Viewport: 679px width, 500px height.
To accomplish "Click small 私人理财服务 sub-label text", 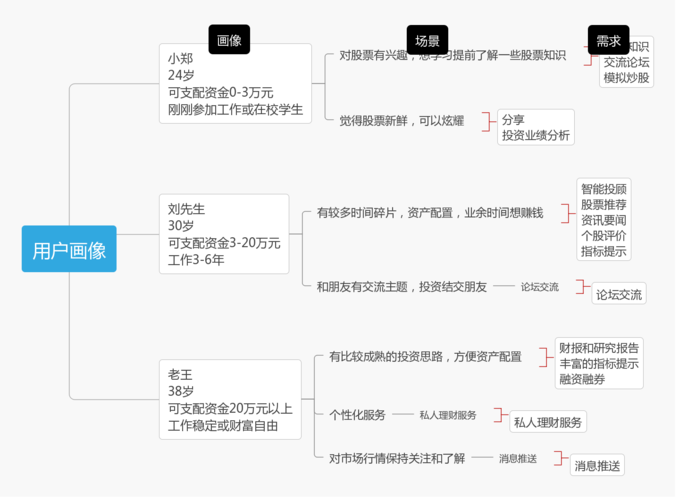I will tap(448, 415).
